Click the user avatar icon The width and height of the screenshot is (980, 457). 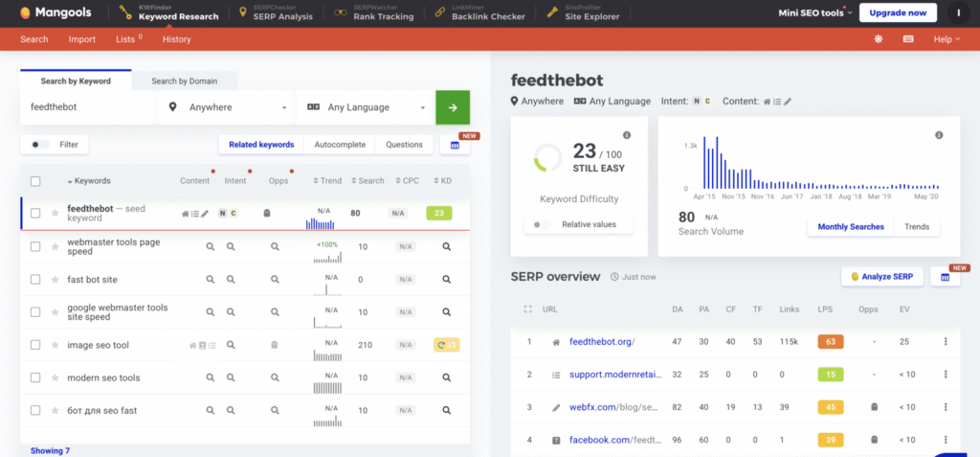click(957, 12)
